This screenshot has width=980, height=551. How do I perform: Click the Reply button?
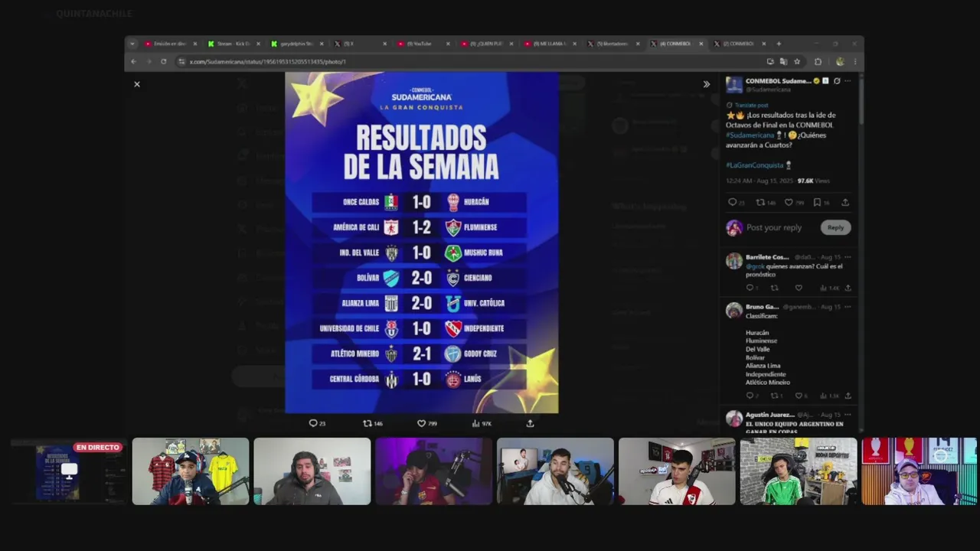tap(835, 227)
